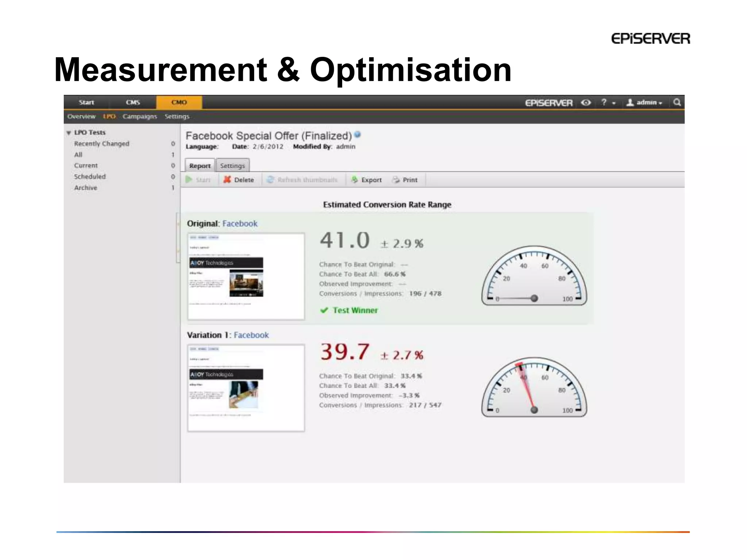Open the admin user dropdown
Image resolution: width=747 pixels, height=560 pixels.
pos(644,102)
